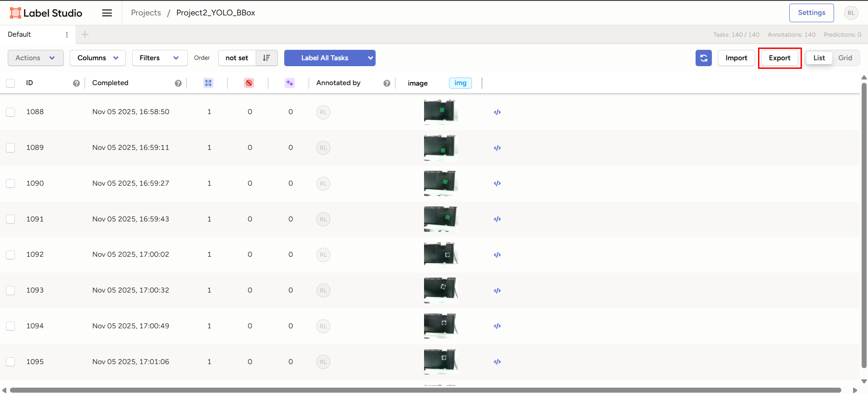868x394 pixels.
Task: Click the vertical scrollbar up arrow
Action: [x=864, y=77]
